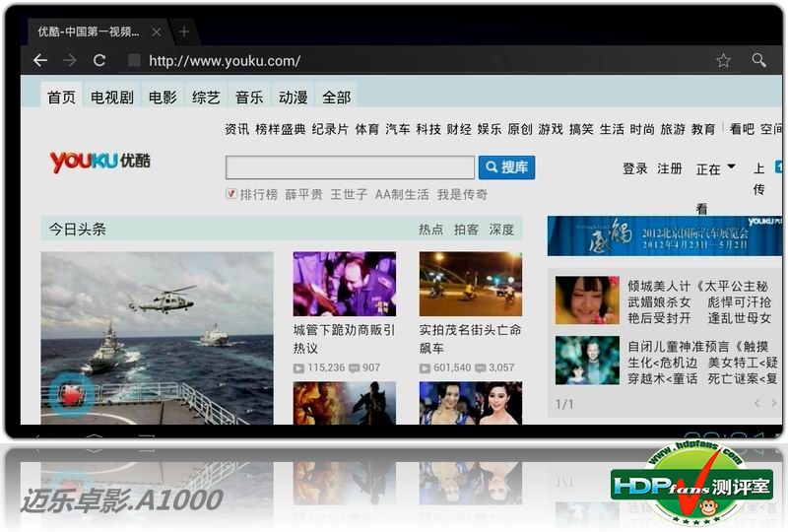Screen dimensions: 788x532
Task: Open the 动漫 tab
Action: (x=293, y=97)
